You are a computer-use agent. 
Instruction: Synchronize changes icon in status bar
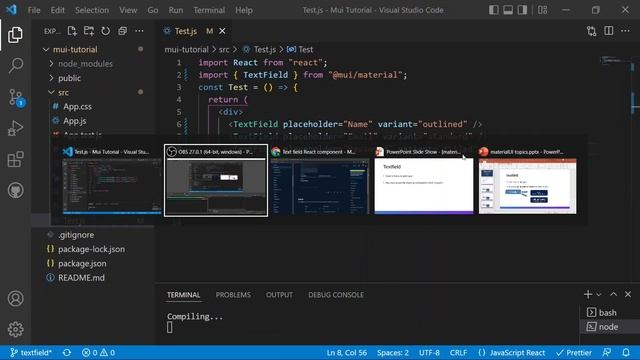pyautogui.click(x=67, y=353)
